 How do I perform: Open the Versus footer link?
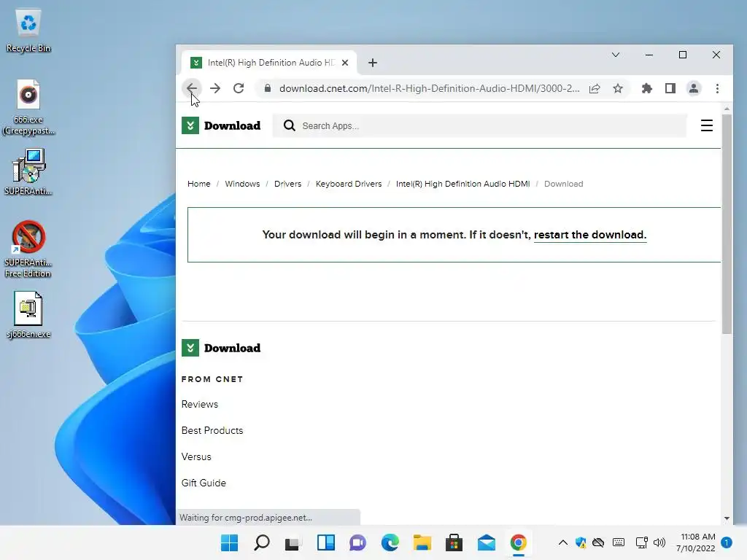(196, 456)
